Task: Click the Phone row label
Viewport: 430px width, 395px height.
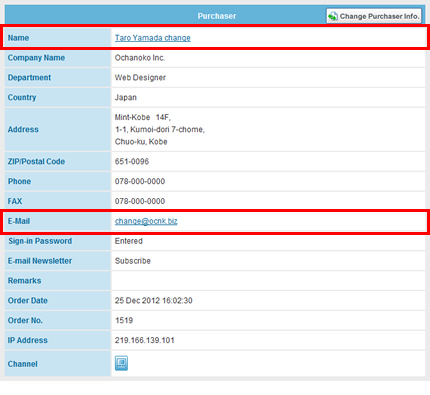Action: pyautogui.click(x=19, y=181)
